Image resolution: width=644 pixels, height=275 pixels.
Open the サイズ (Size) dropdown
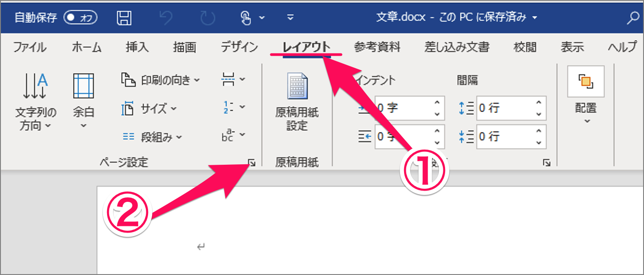(x=149, y=108)
